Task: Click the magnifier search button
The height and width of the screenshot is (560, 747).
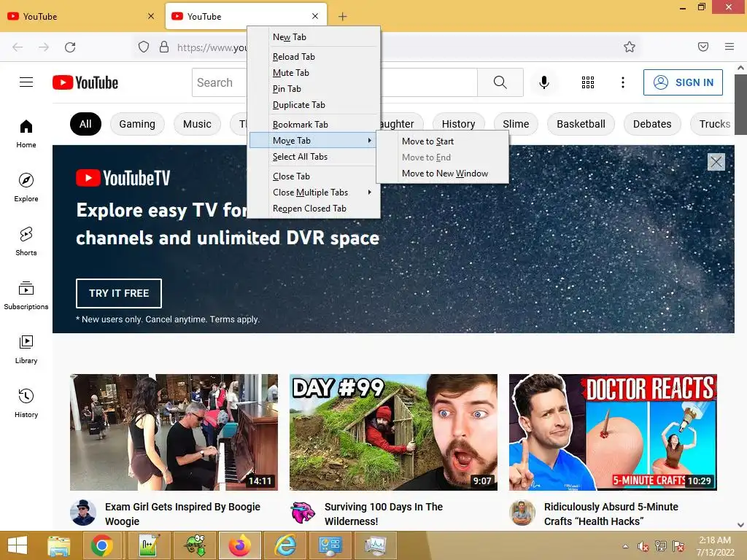Action: pyautogui.click(x=500, y=82)
